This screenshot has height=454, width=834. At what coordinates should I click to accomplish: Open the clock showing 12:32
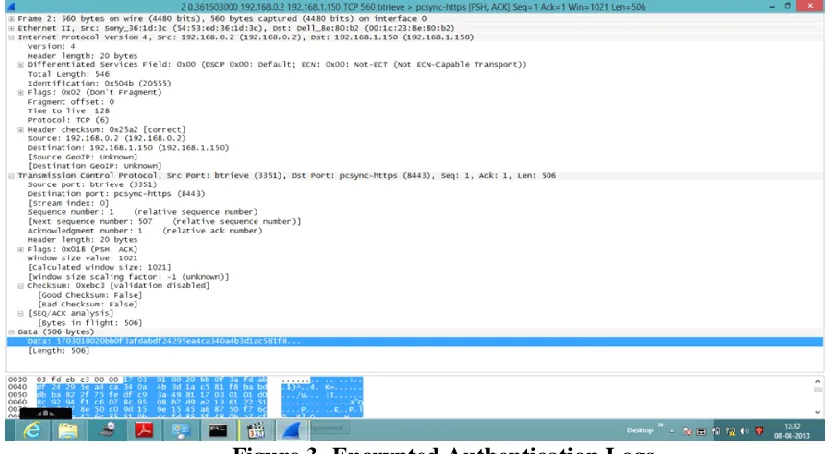[793, 431]
